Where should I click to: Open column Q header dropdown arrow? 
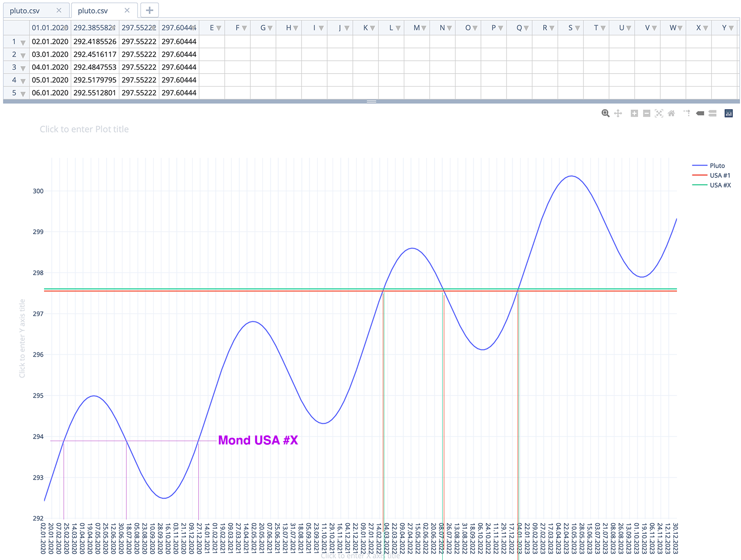click(x=526, y=28)
